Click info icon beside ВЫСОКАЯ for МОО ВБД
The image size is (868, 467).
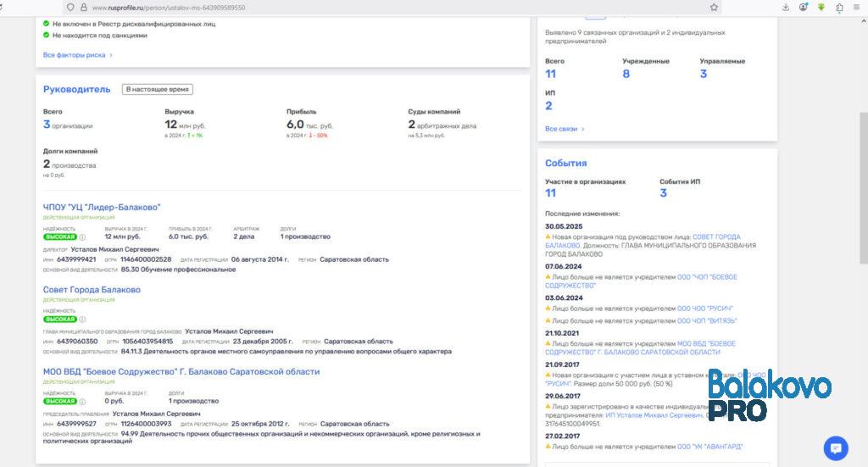pos(82,401)
